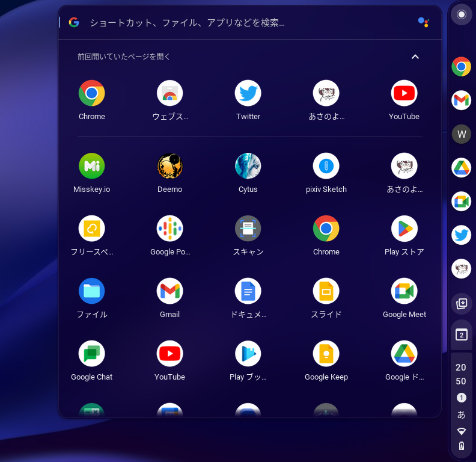Open the Misskey.io app
Screen dimensions: 476x462
pyautogui.click(x=92, y=166)
